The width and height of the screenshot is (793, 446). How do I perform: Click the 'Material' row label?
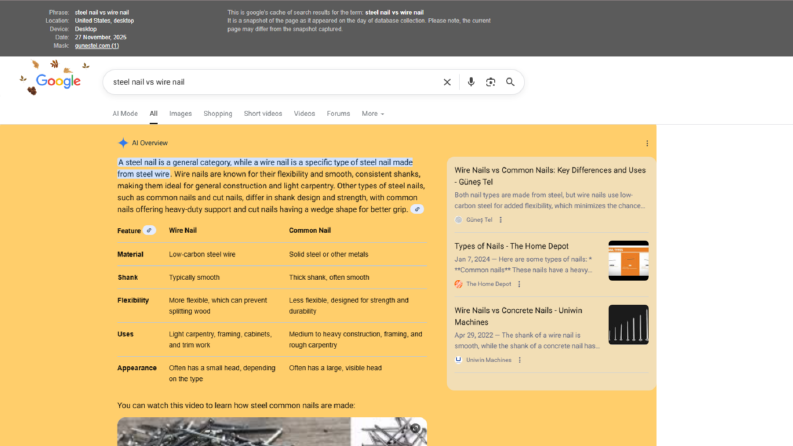pos(130,254)
